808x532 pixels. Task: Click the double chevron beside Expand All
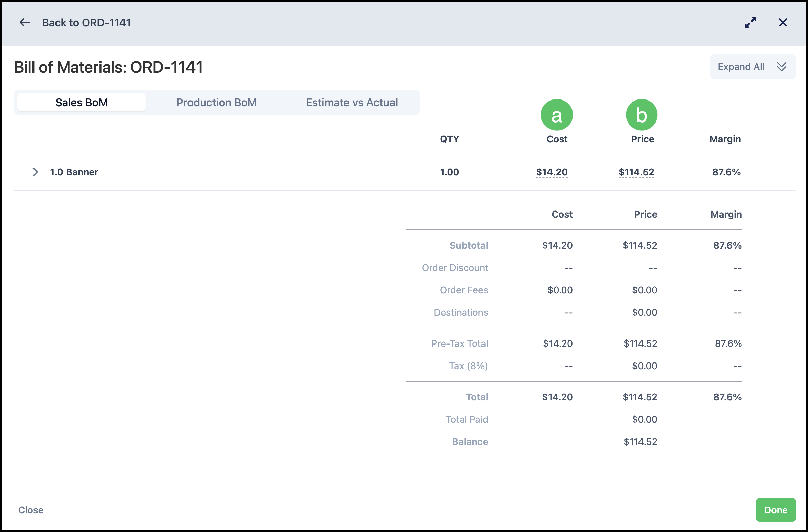tap(782, 67)
